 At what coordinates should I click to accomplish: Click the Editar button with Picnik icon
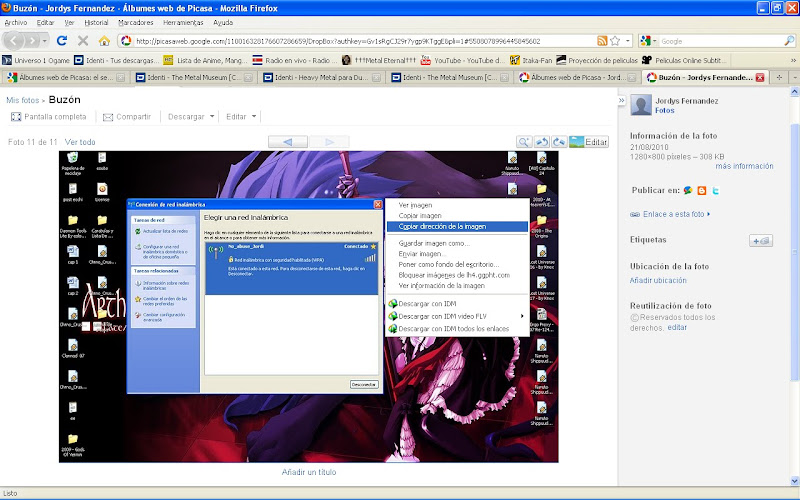(589, 142)
